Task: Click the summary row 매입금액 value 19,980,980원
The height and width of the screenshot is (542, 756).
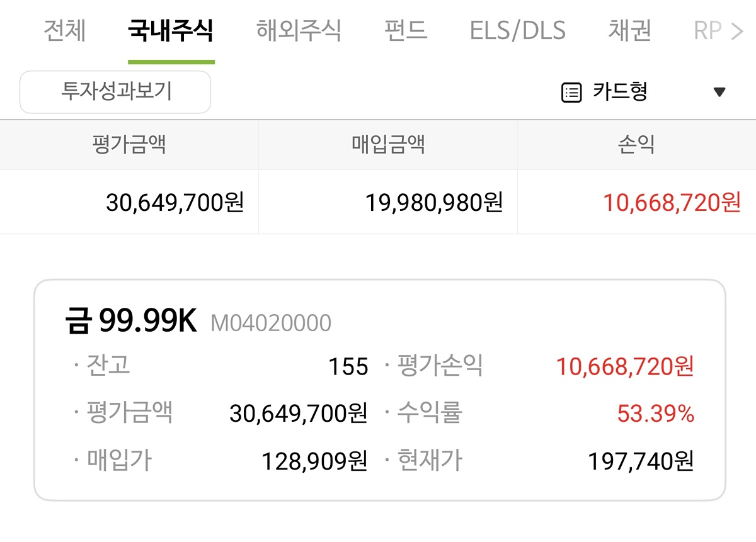Action: click(434, 203)
